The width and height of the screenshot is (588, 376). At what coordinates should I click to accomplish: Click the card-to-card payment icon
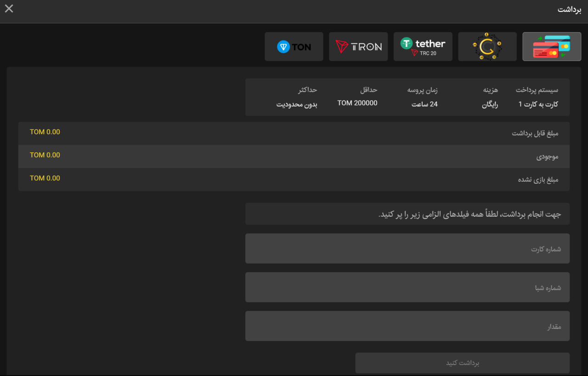click(552, 46)
